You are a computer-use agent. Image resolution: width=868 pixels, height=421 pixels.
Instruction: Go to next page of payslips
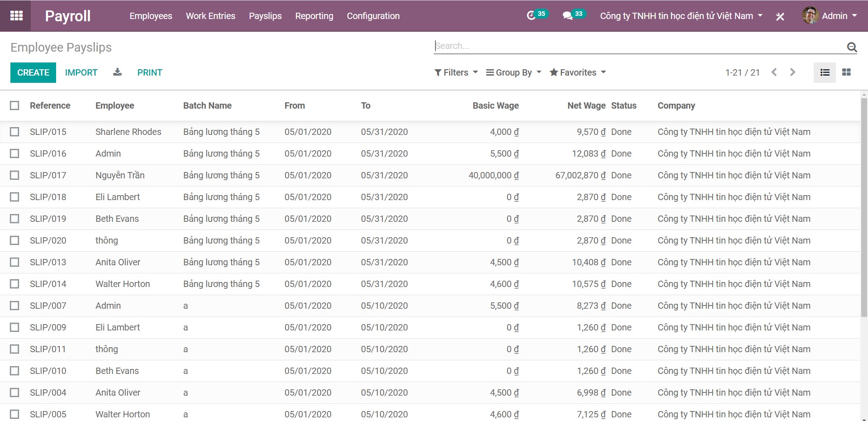[792, 72]
